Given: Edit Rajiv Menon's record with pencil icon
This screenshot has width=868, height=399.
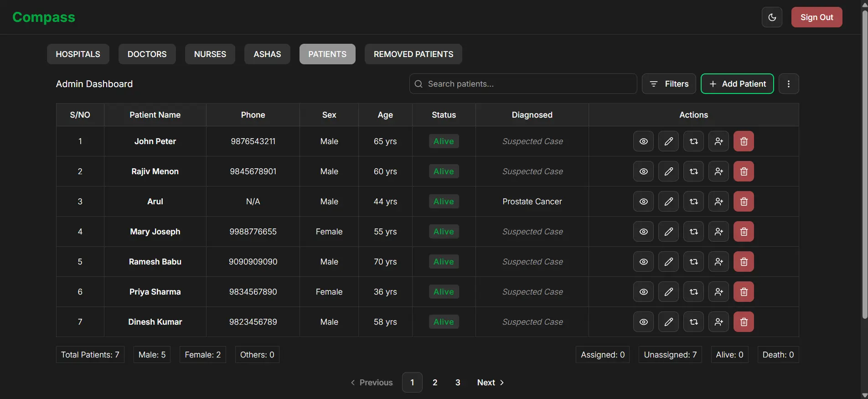Looking at the screenshot, I should (x=668, y=171).
